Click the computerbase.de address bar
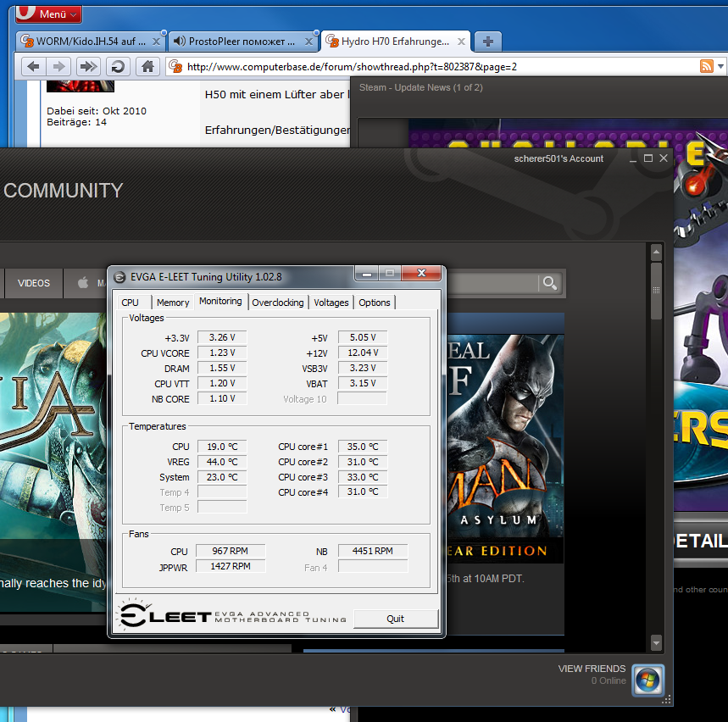728x722 pixels. pyautogui.click(x=431, y=67)
